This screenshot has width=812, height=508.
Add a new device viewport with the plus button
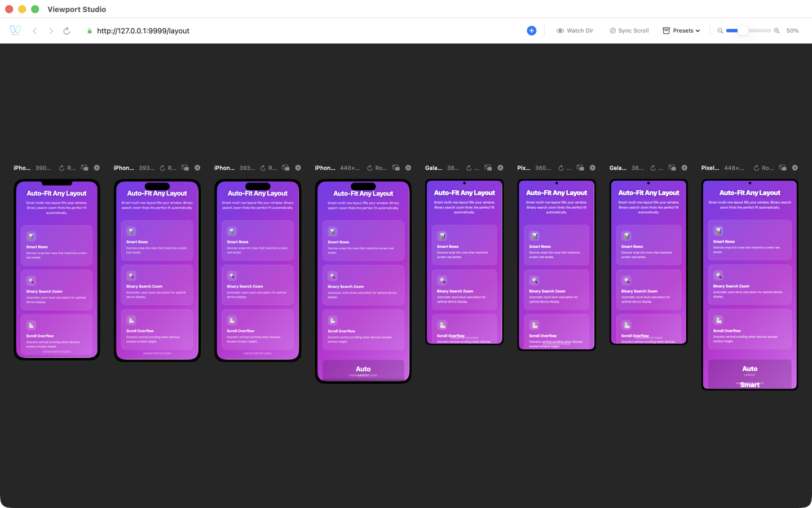(x=531, y=30)
